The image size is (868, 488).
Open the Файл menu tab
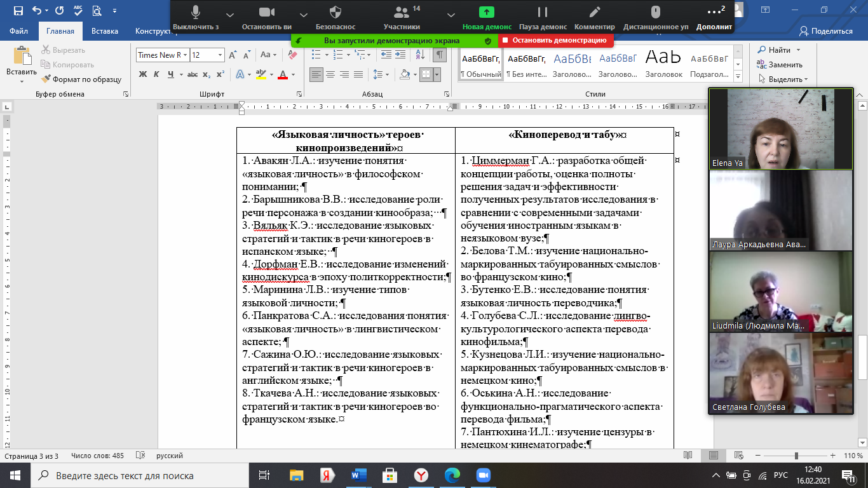[19, 31]
